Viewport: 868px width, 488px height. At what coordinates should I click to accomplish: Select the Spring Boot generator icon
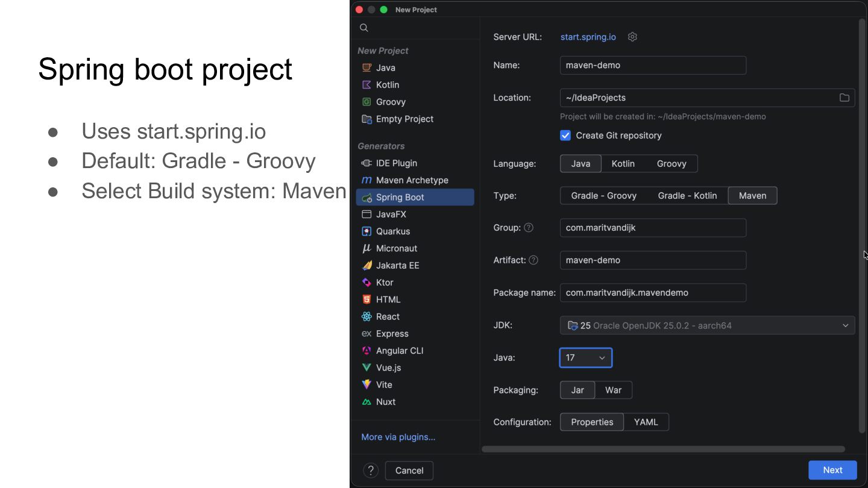(x=366, y=197)
